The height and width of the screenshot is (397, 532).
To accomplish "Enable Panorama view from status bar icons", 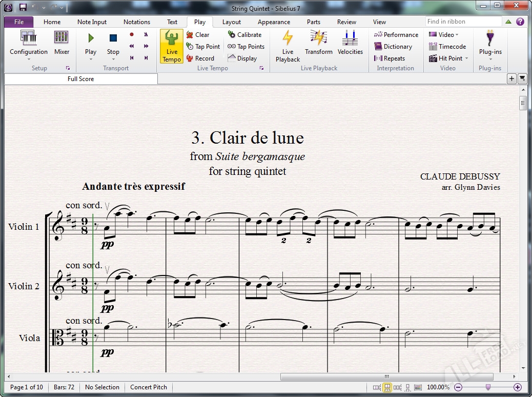I will (x=418, y=387).
